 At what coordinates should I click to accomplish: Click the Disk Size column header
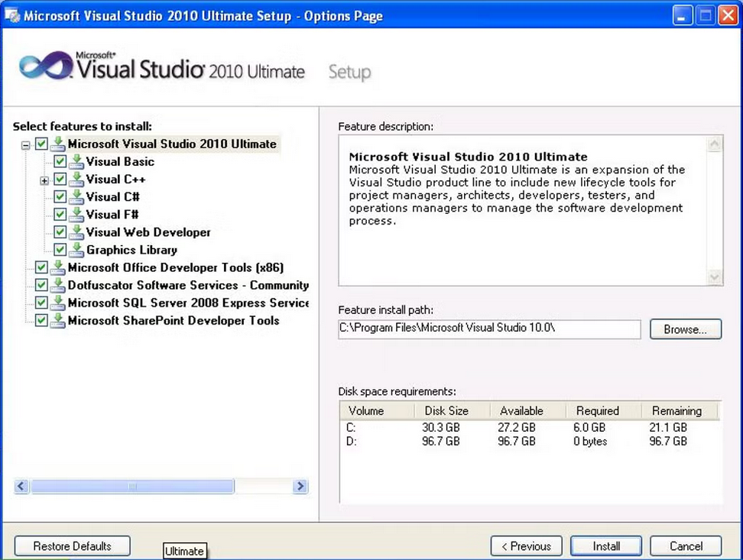(453, 411)
